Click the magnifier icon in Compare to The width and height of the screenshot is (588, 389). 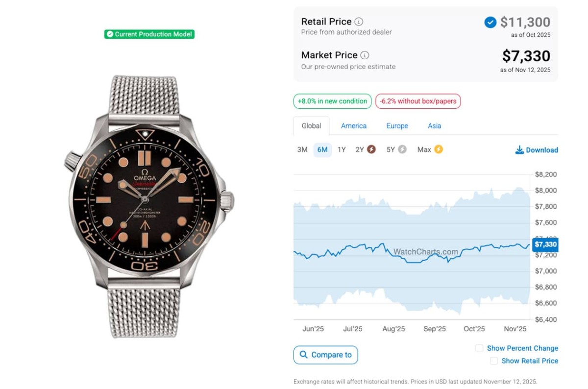click(304, 355)
